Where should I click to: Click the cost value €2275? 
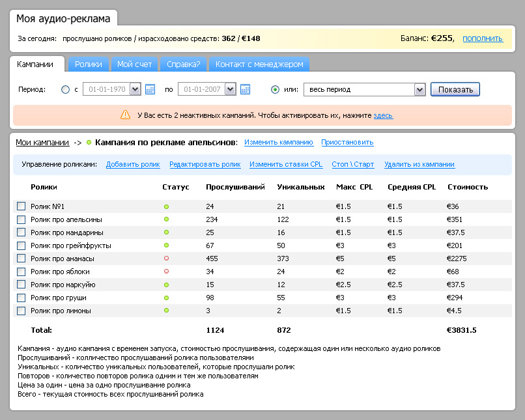tap(457, 259)
